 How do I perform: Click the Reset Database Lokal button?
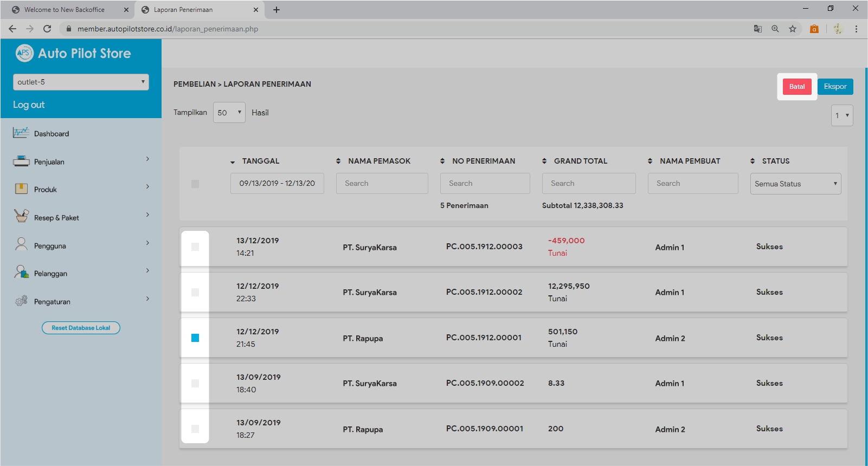tap(81, 328)
